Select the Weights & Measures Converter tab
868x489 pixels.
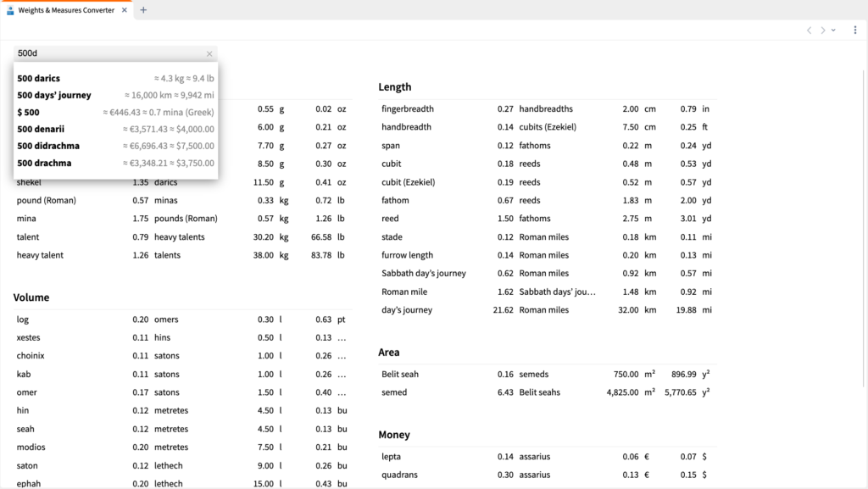pos(66,10)
